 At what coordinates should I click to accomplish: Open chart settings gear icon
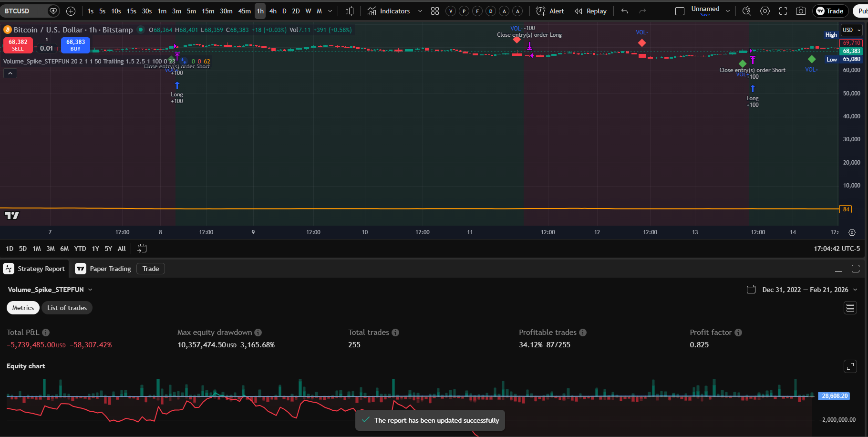pos(765,10)
